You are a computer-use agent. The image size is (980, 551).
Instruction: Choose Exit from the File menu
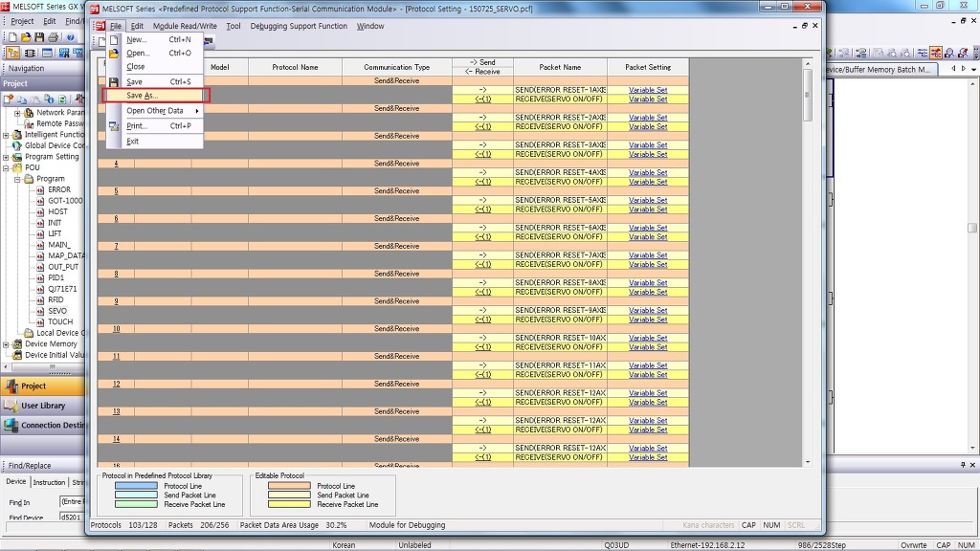[132, 142]
